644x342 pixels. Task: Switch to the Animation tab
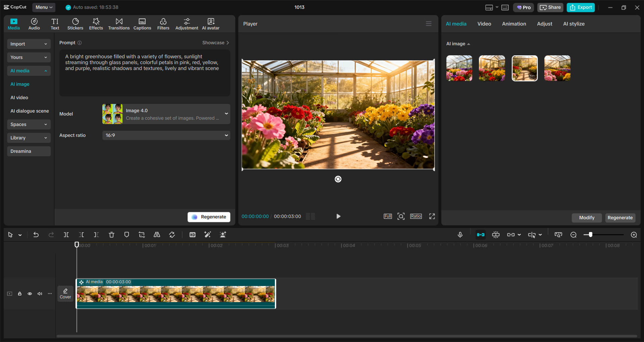pyautogui.click(x=514, y=23)
